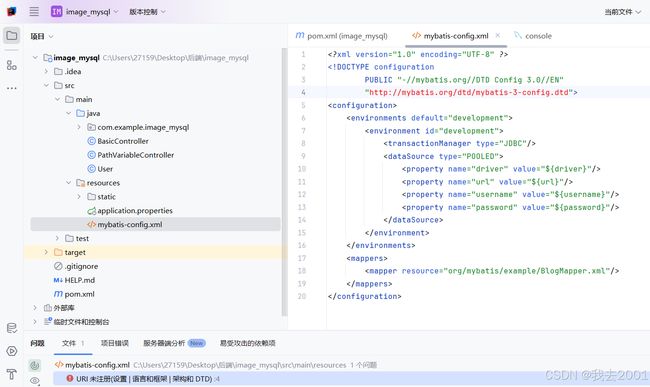This screenshot has height=387, width=650.
Task: Show more tool windows ellipsis
Action: tap(12, 88)
